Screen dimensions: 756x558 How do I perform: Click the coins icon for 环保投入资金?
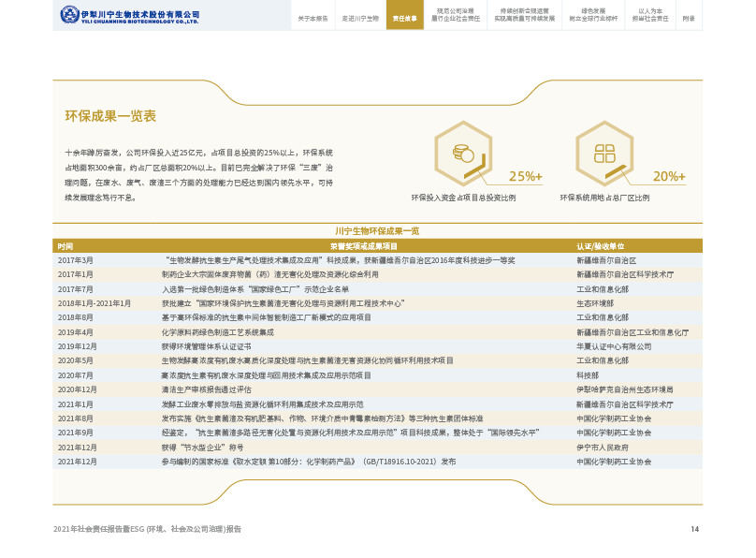tap(461, 152)
